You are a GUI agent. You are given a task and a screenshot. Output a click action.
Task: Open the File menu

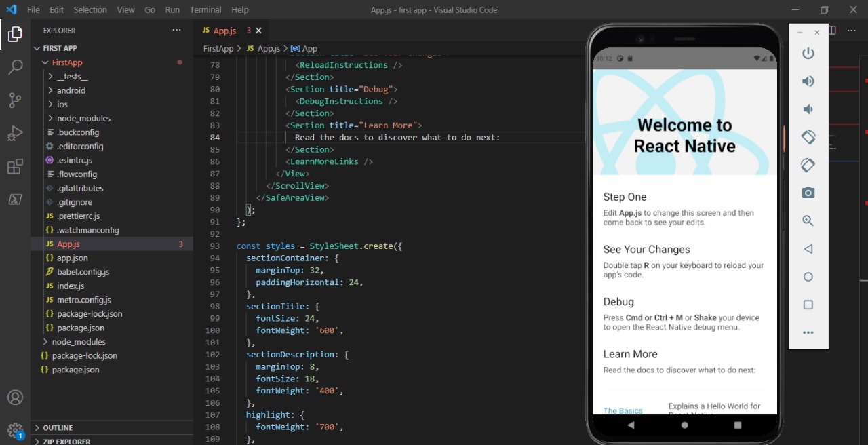(x=33, y=9)
